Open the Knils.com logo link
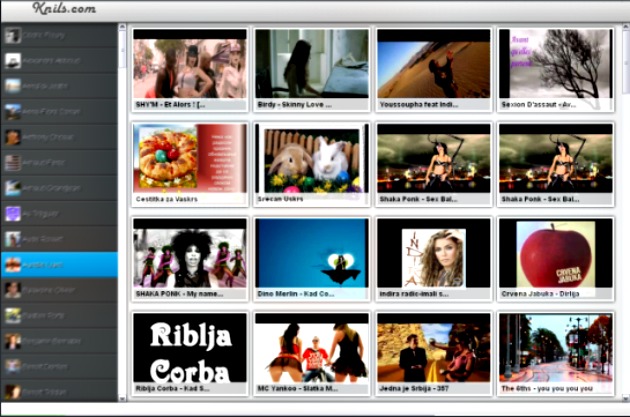630x417 pixels. (x=64, y=8)
